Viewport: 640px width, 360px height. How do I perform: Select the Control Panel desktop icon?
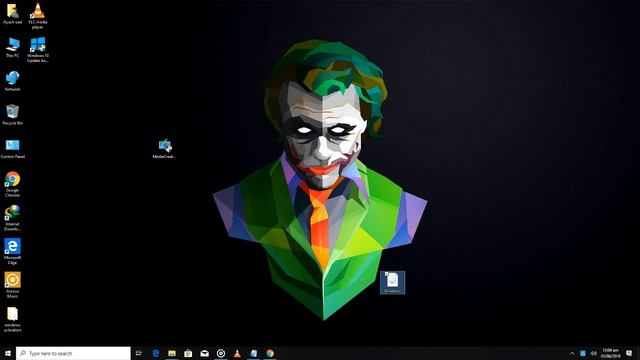pyautogui.click(x=12, y=149)
